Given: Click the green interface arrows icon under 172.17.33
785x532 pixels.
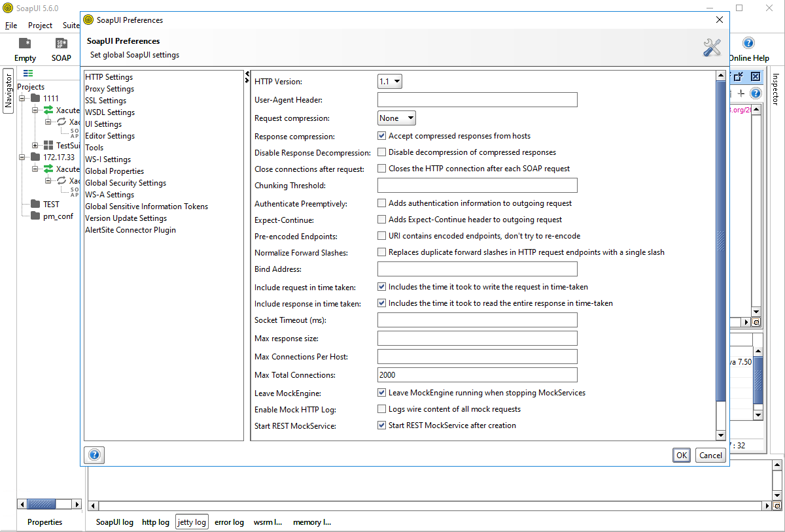Looking at the screenshot, I should (x=48, y=169).
